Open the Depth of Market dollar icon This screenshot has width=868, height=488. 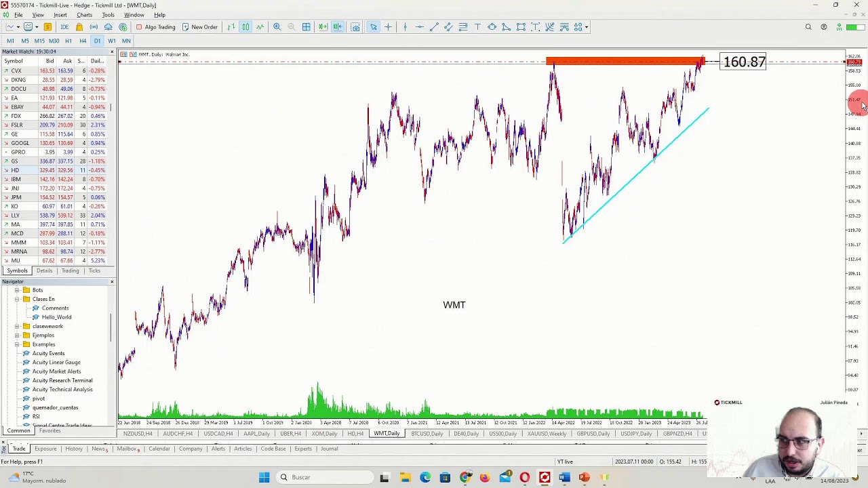(47, 27)
